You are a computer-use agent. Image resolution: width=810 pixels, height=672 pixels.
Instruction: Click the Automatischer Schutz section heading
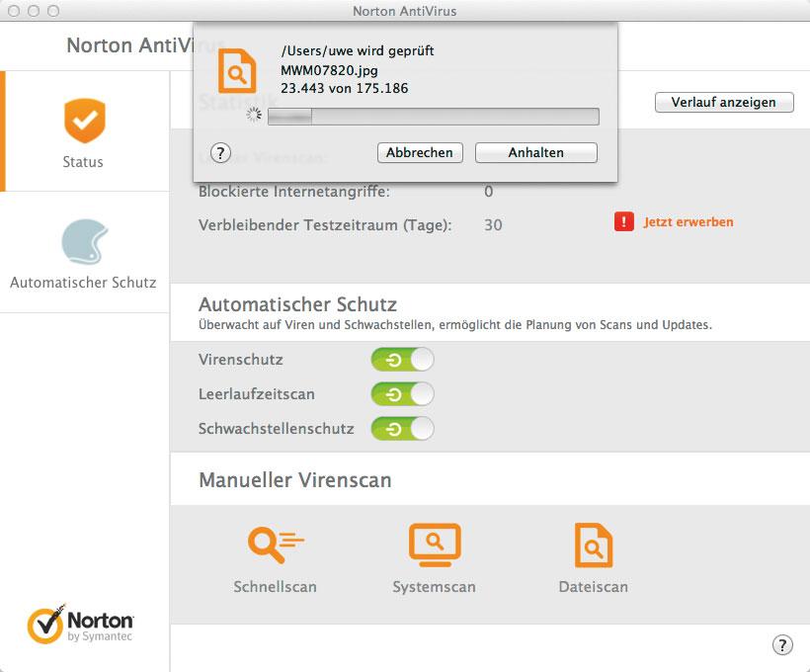coord(297,304)
